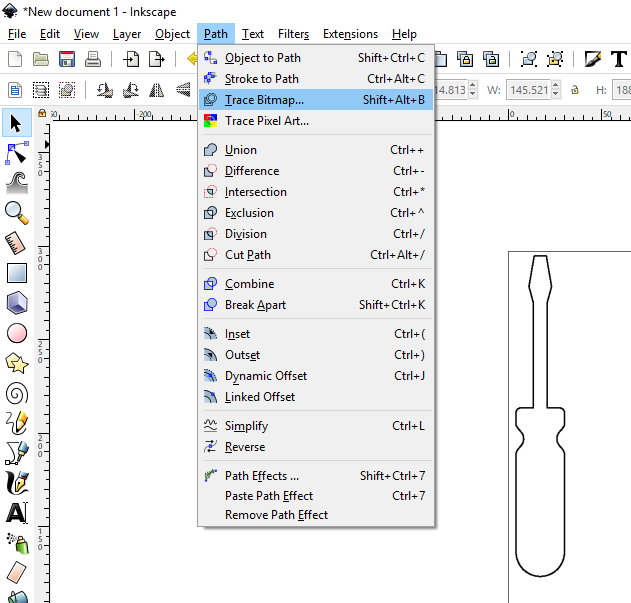The height and width of the screenshot is (603, 631).
Task: Open the File menu
Action: [17, 34]
